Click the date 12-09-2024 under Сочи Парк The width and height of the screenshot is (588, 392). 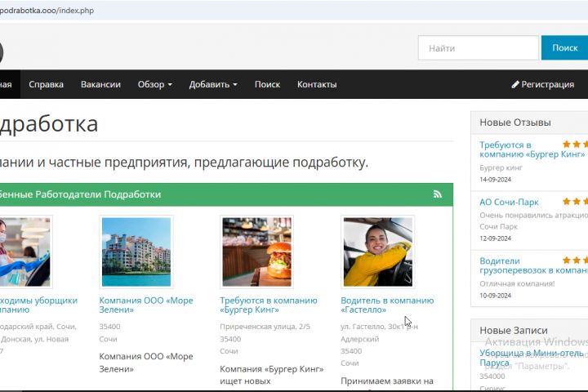[496, 238]
